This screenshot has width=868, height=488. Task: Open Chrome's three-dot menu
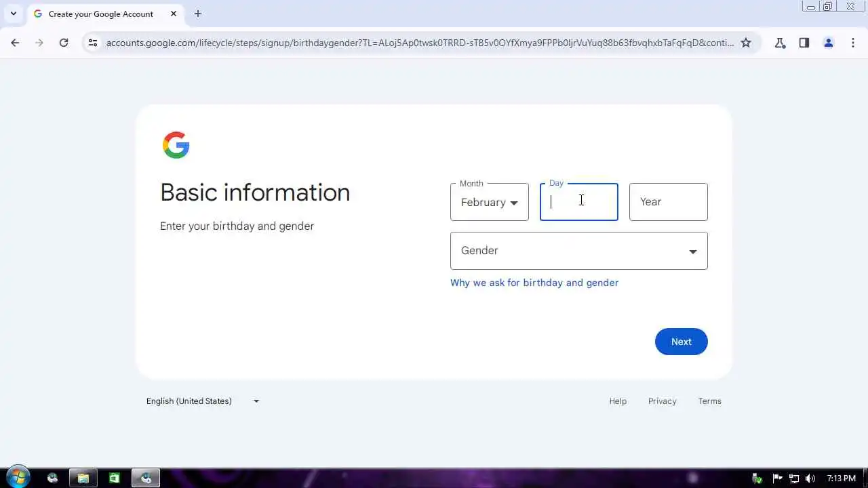coord(853,43)
